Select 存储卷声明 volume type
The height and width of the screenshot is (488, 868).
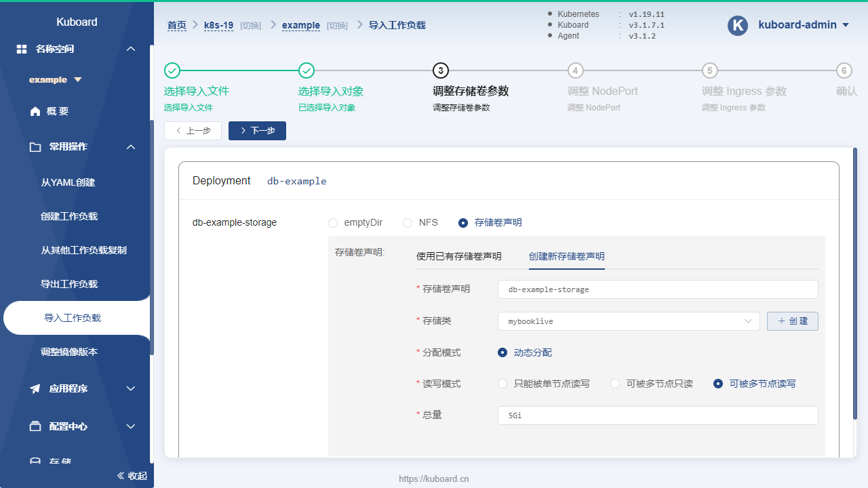[x=463, y=222]
